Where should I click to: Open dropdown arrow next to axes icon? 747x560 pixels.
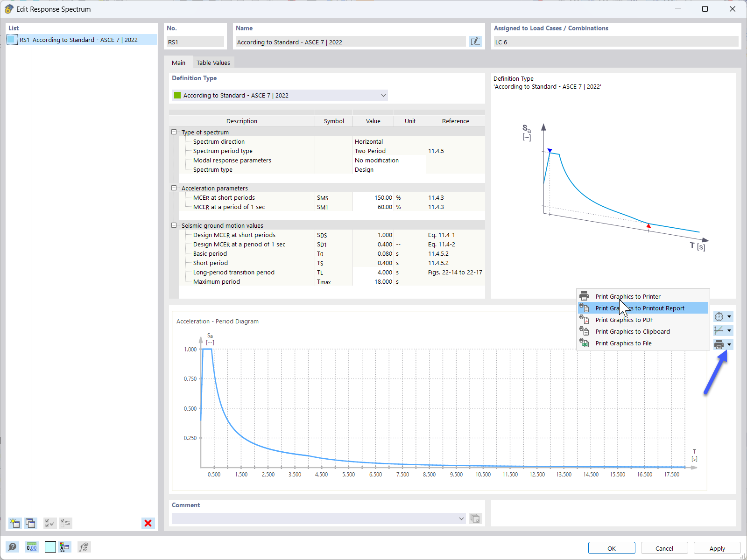729,331
